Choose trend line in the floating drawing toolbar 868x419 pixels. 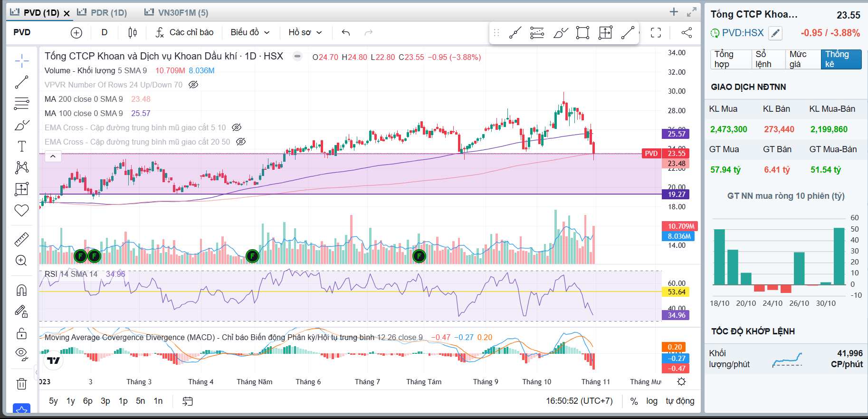click(x=515, y=33)
